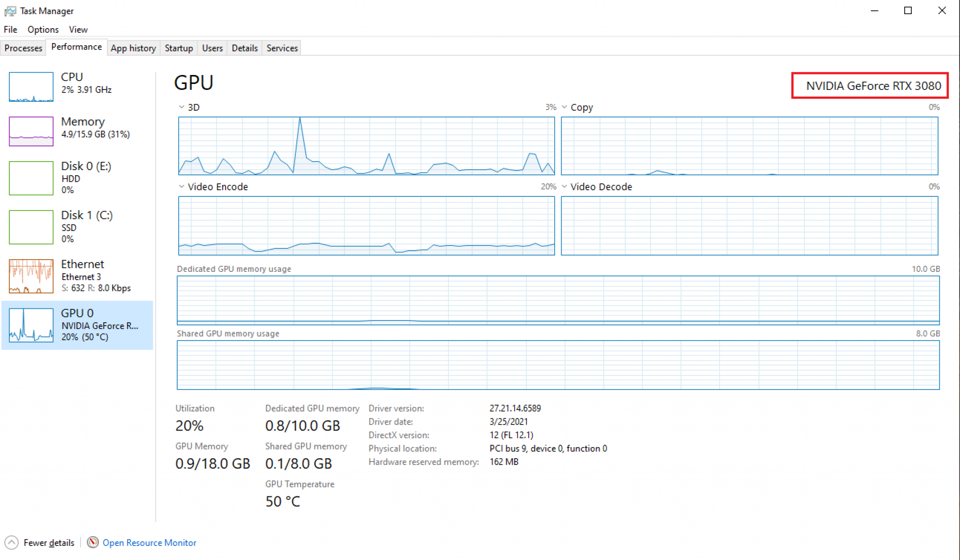Open the View menu
Image resolution: width=960 pixels, height=560 pixels.
tap(78, 30)
